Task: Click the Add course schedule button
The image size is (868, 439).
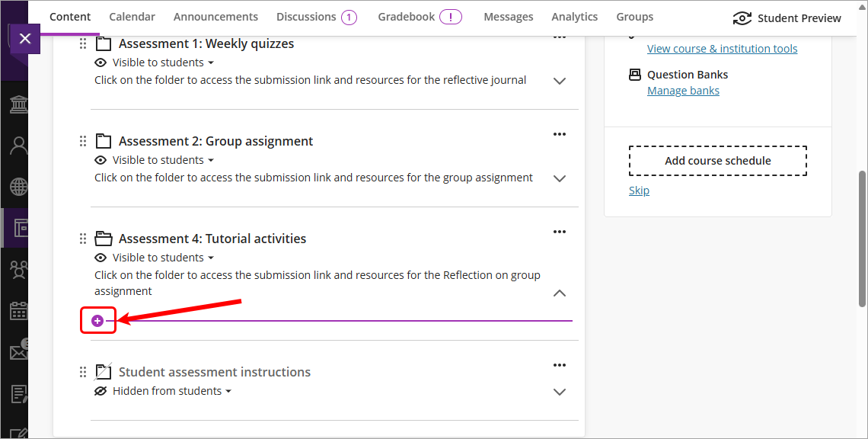Action: [x=716, y=160]
